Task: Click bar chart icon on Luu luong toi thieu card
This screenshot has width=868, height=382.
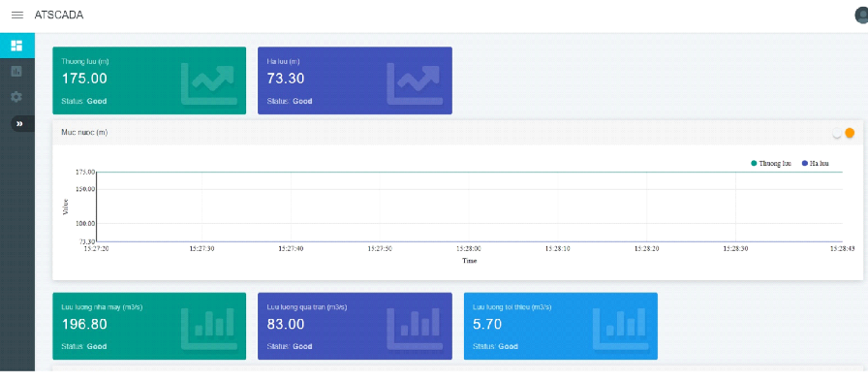Action: (621, 329)
